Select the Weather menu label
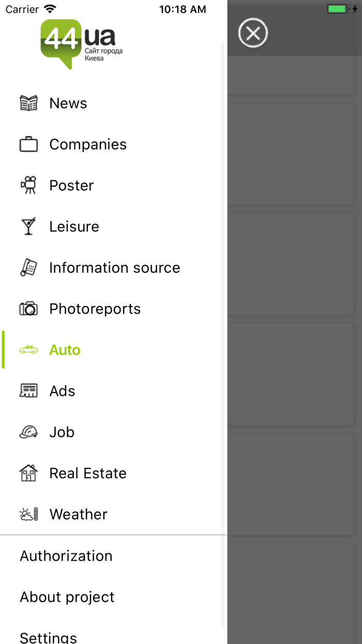The height and width of the screenshot is (644, 362). (x=79, y=515)
